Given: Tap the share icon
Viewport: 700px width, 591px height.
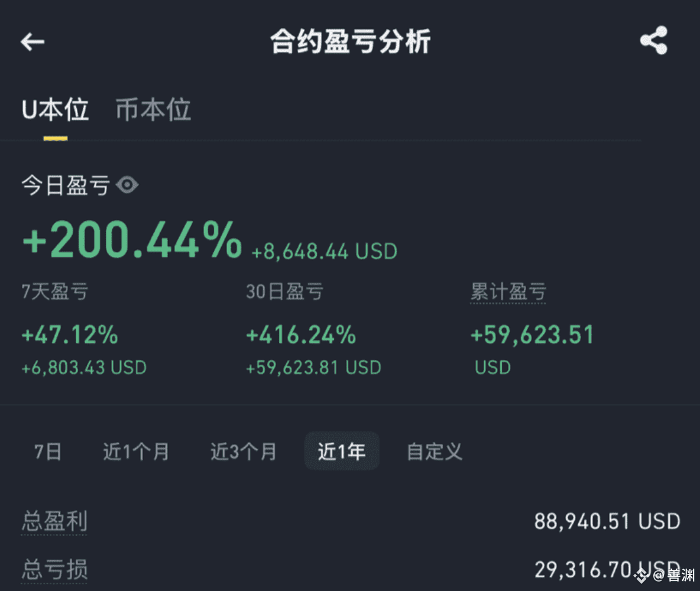Looking at the screenshot, I should [653, 41].
